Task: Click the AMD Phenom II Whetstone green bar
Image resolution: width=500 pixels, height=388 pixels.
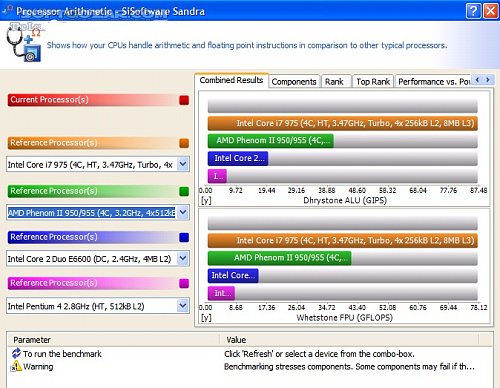Action: pos(279,258)
